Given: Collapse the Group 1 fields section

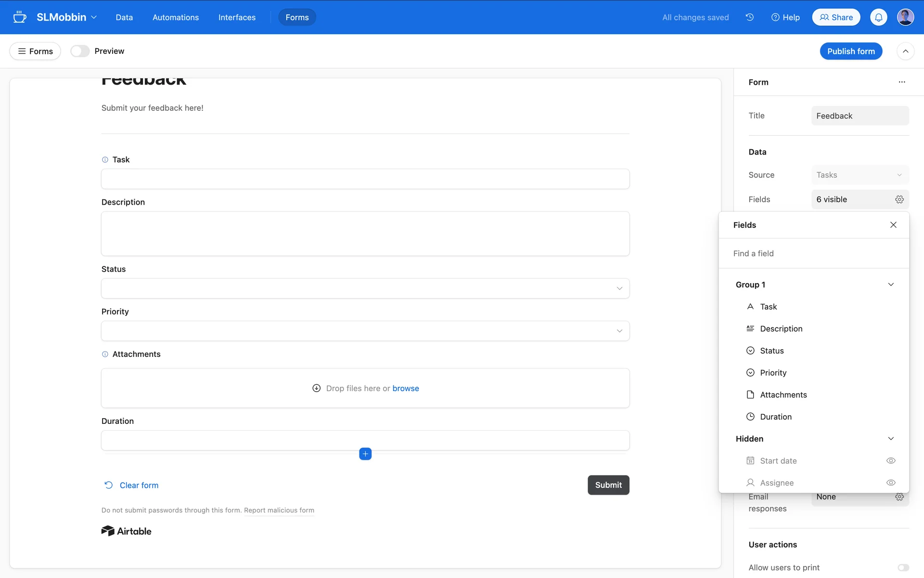Looking at the screenshot, I should click(891, 285).
